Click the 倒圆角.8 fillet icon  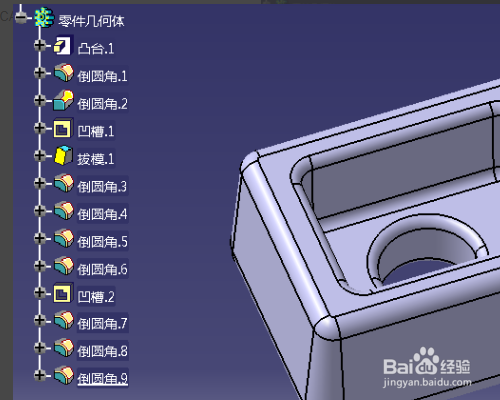coord(64,348)
